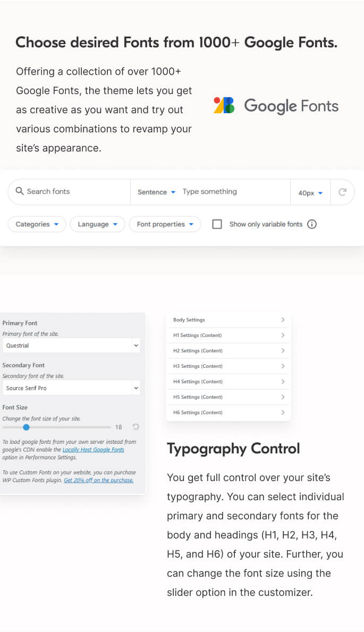This screenshot has height=632, width=364.
Task: Follow the Locally Host Google Fonts link
Action: tap(93, 450)
